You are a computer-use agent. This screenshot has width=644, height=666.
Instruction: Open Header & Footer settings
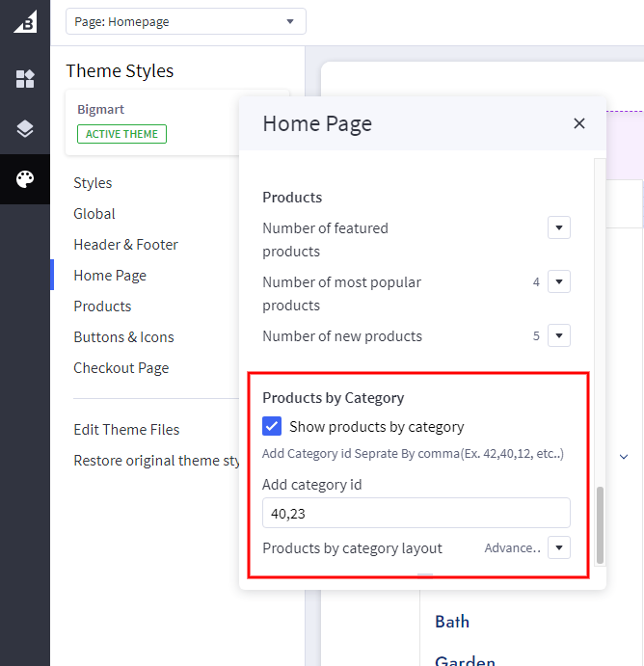point(125,245)
